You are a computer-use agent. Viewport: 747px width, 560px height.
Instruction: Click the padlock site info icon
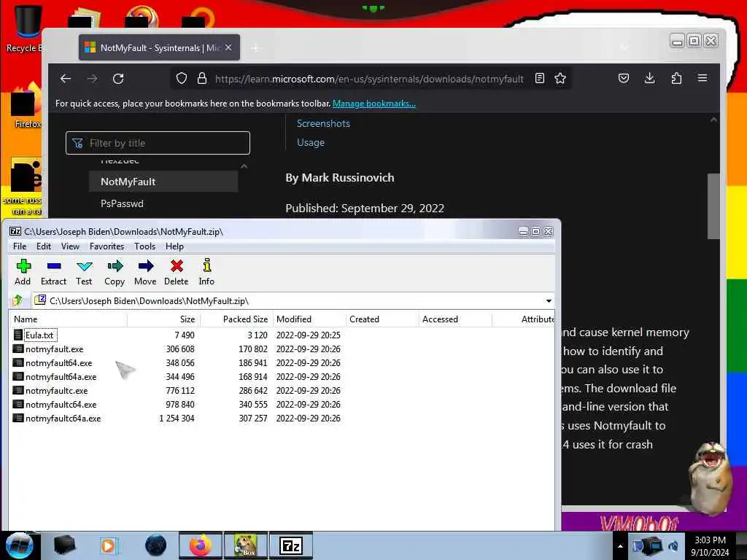[202, 78]
